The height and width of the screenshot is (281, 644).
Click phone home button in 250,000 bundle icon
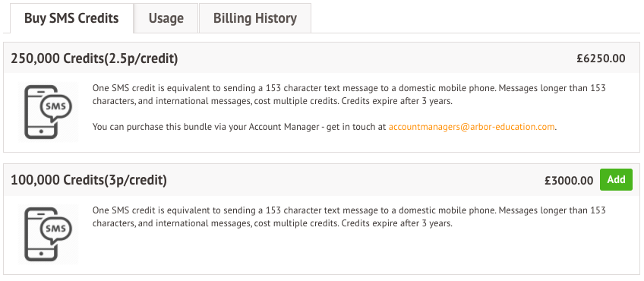pos(41,131)
